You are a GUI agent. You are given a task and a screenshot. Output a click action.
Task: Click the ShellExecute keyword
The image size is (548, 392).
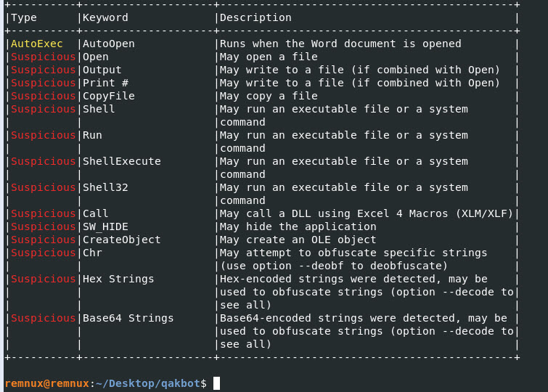pyautogui.click(x=121, y=161)
